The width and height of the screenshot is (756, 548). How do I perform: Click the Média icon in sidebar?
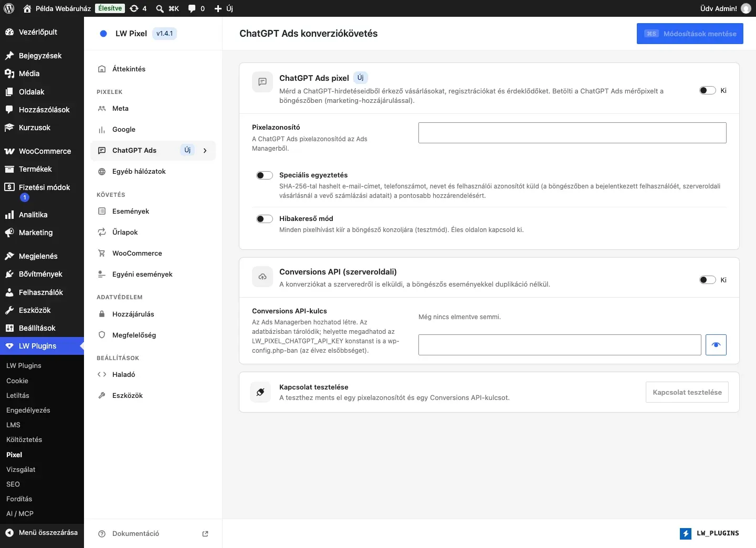(9, 73)
